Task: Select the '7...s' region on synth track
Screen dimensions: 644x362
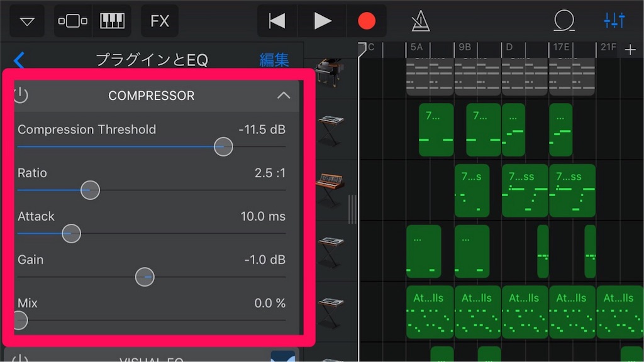Action: pyautogui.click(x=472, y=190)
